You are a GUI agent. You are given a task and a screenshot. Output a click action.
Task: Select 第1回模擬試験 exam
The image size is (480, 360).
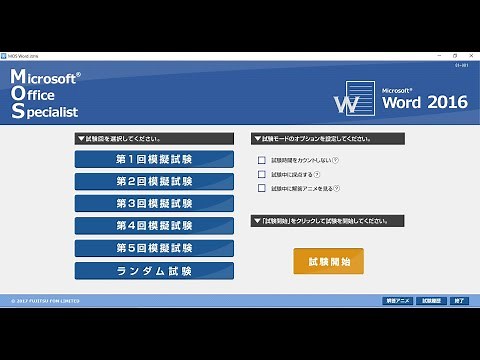click(x=154, y=159)
